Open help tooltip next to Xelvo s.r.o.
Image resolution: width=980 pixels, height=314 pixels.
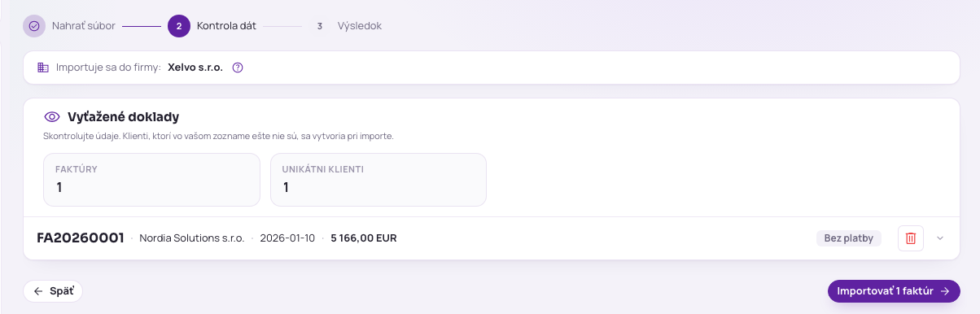click(238, 68)
